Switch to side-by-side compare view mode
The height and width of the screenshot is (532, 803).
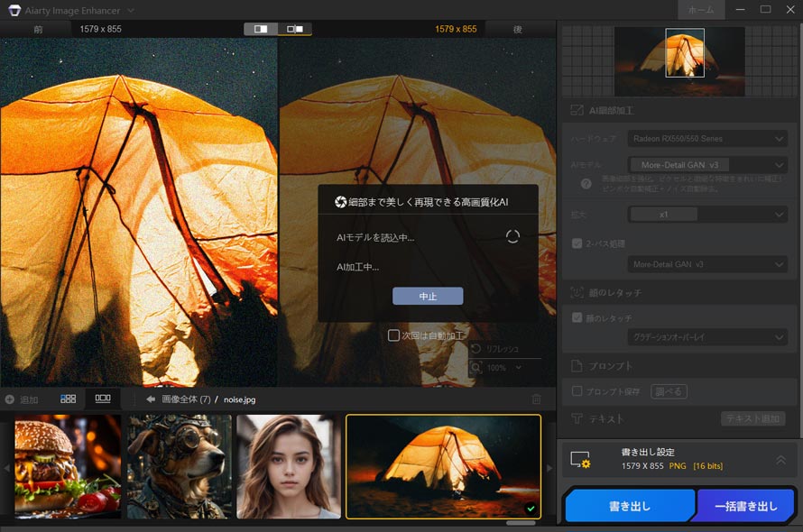[x=294, y=29]
